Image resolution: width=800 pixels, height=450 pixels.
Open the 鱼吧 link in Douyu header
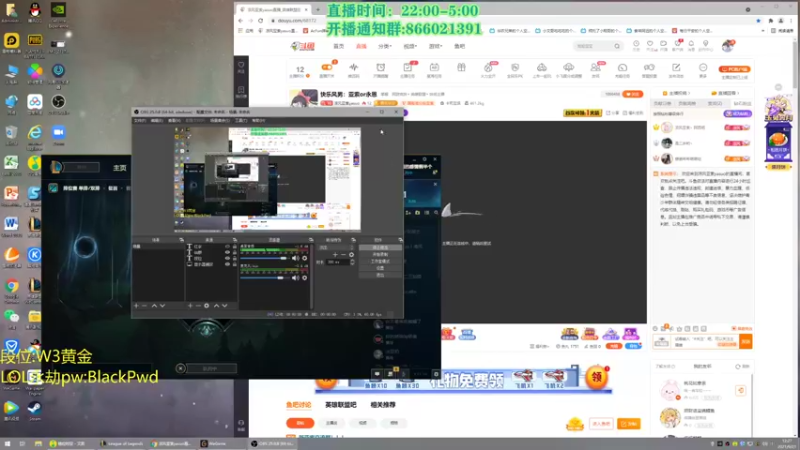(460, 46)
